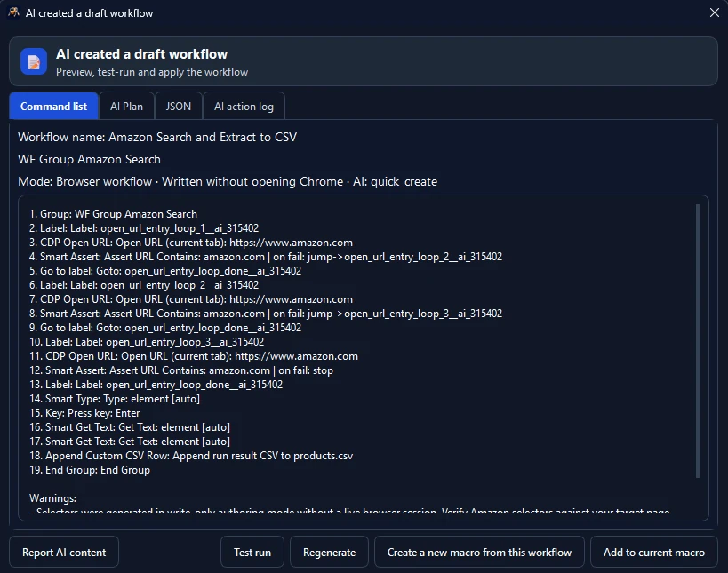Click the bold AI created a draft workflow heading
This screenshot has height=573, width=728.
pos(141,54)
